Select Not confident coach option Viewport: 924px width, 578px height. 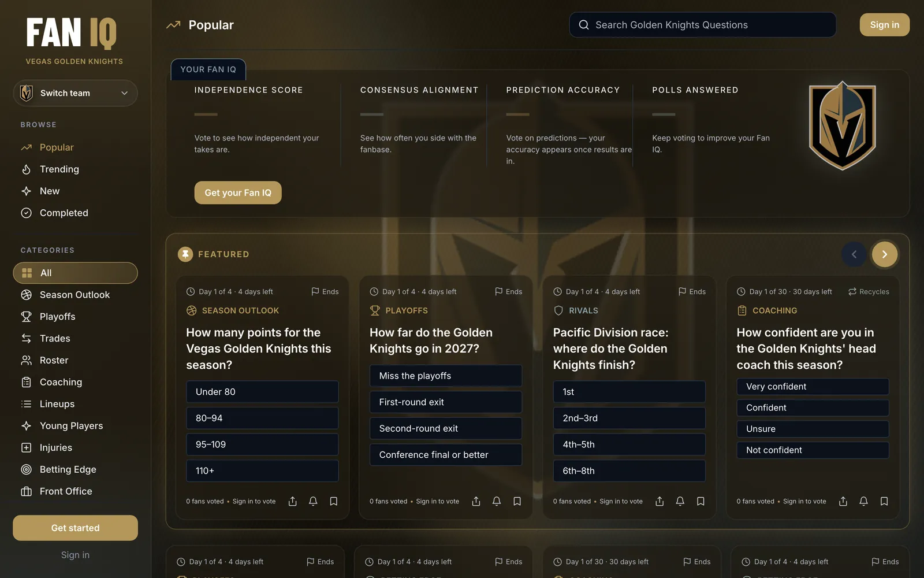click(813, 450)
